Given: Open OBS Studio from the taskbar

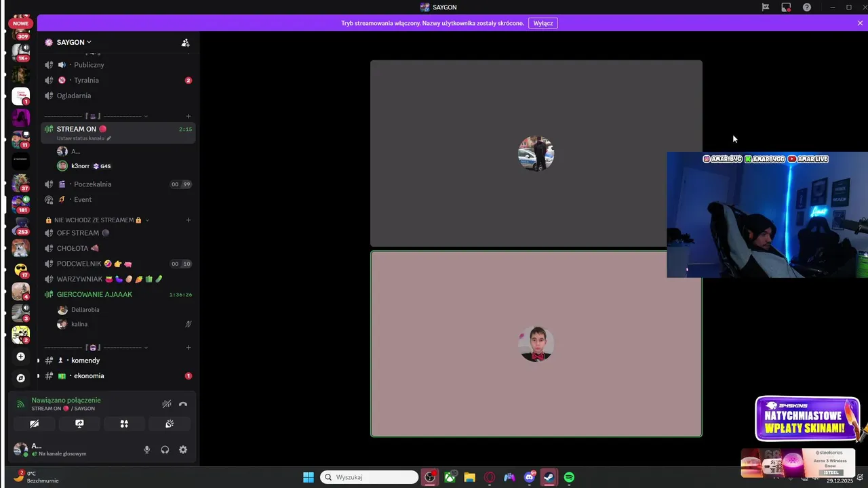Looking at the screenshot, I should (x=430, y=477).
